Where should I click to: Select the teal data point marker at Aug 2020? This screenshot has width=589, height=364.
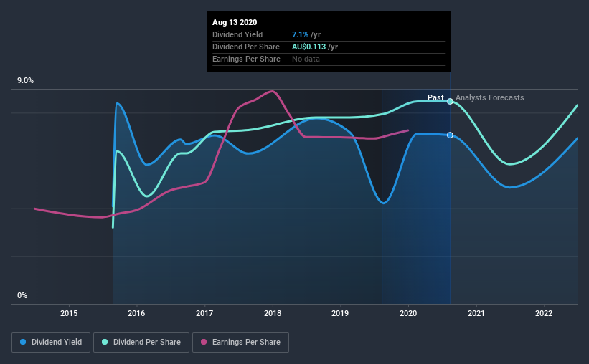pos(450,101)
